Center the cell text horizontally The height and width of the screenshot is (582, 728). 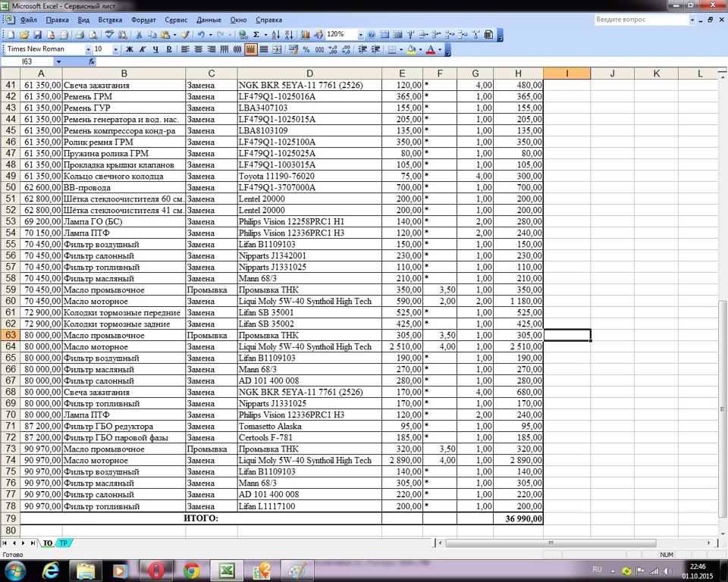click(198, 49)
